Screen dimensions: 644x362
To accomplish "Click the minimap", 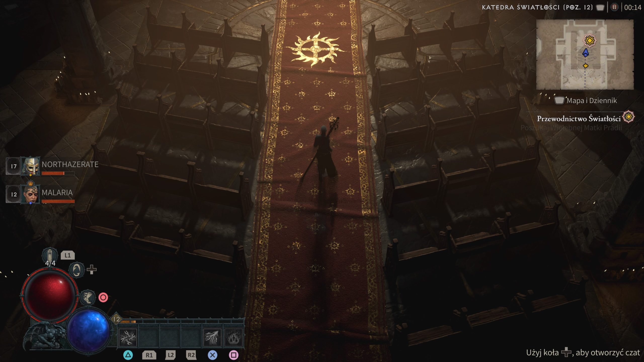I will (x=585, y=55).
